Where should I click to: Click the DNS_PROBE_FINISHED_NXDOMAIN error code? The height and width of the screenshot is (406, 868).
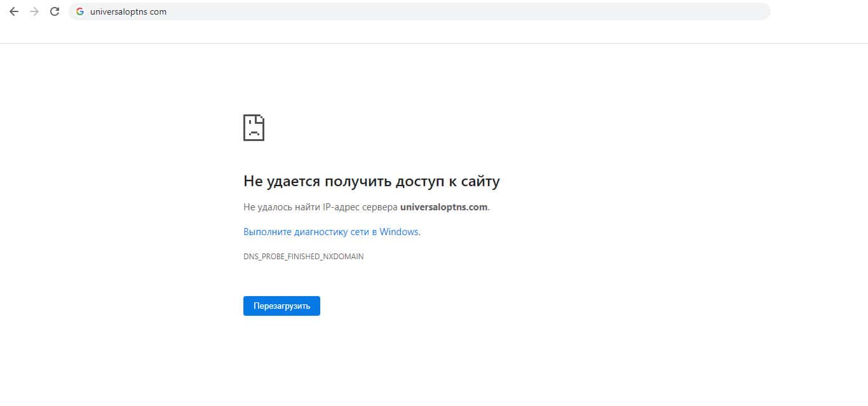(303, 257)
